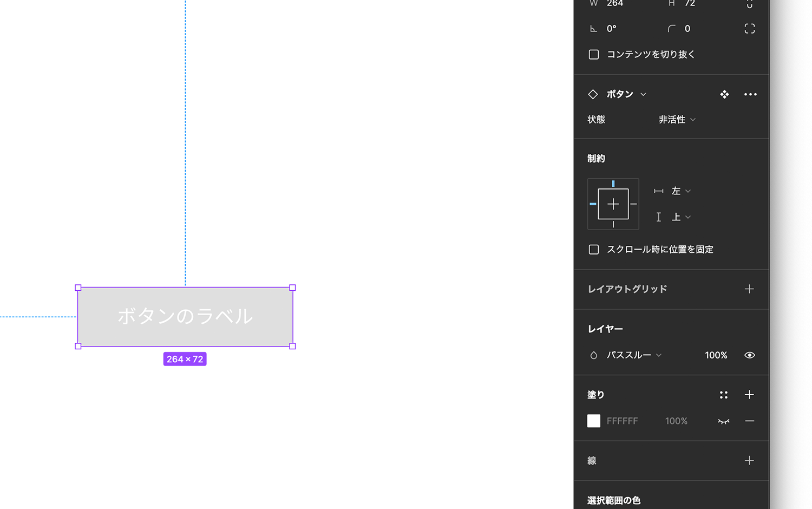Click the bottom-left selection handle
This screenshot has width=812, height=509.
[x=78, y=346]
